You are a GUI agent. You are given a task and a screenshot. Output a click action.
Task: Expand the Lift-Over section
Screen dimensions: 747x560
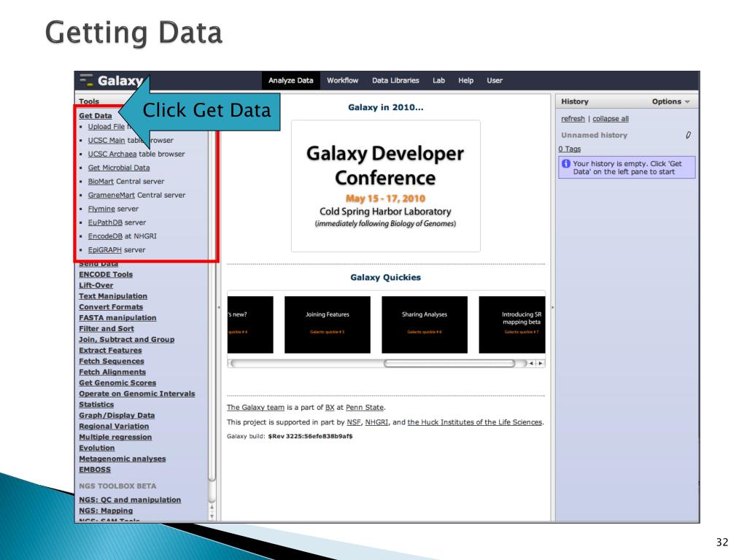96,285
